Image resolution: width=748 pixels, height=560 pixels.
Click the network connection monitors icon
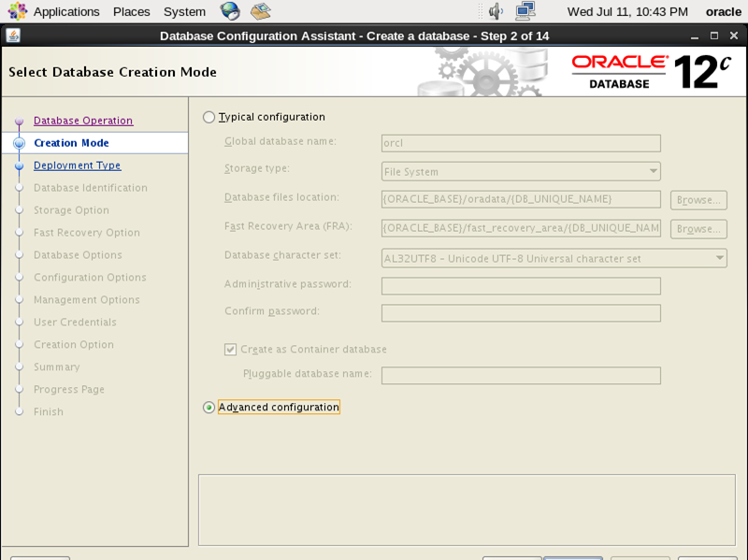(x=525, y=11)
